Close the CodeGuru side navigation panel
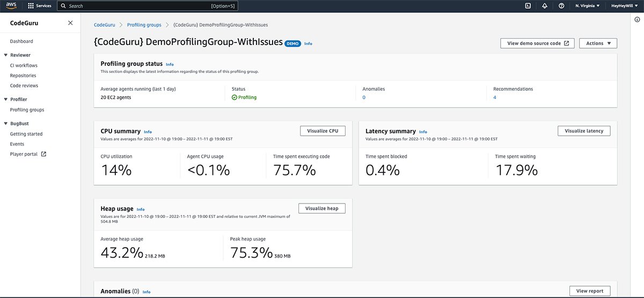This screenshot has width=644, height=298. pos(70,23)
